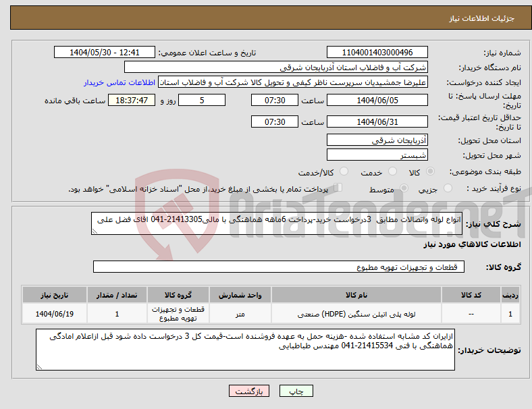The width and height of the screenshot is (532, 409).
Task: Click the remaining days field showing 5
Action: coord(202,101)
